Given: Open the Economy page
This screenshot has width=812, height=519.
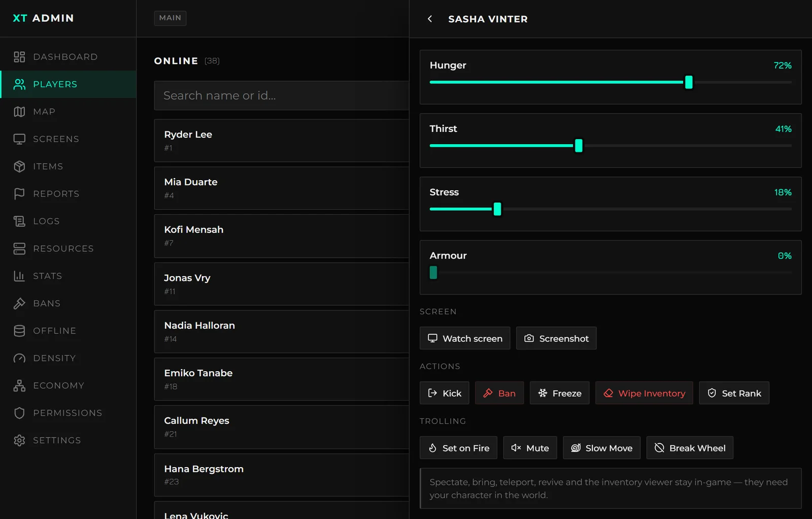Looking at the screenshot, I should [68, 386].
